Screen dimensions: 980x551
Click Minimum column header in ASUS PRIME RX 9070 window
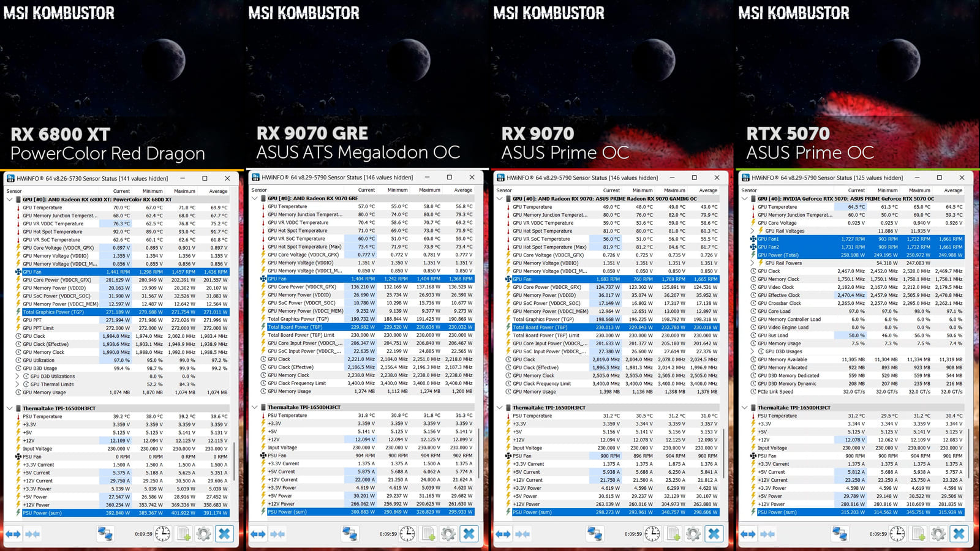click(643, 190)
